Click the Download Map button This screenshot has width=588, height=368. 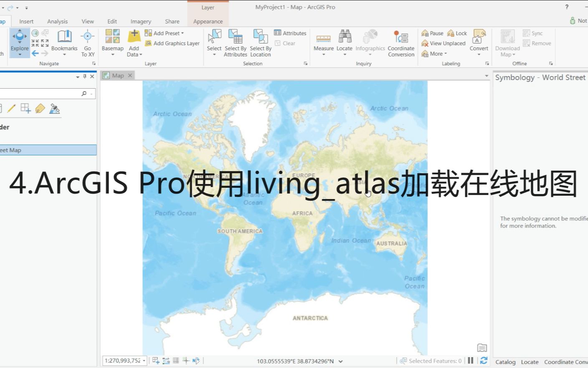(x=507, y=43)
